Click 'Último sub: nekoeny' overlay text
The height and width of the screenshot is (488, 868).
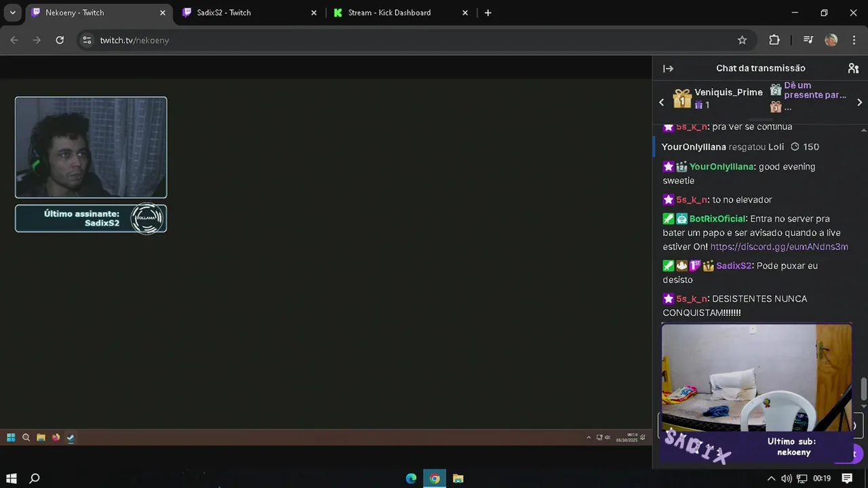click(x=791, y=447)
